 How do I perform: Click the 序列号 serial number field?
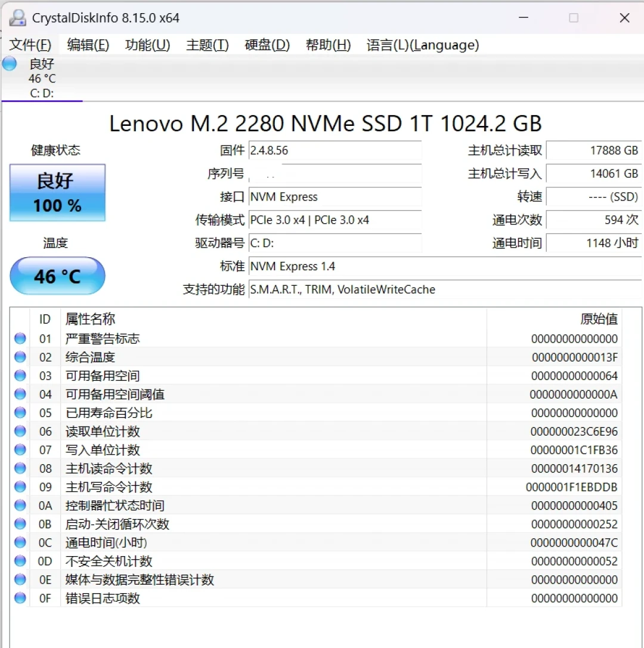335,174
